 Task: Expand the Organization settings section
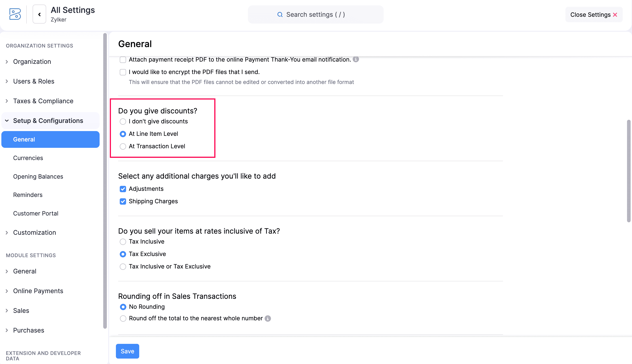(32, 62)
